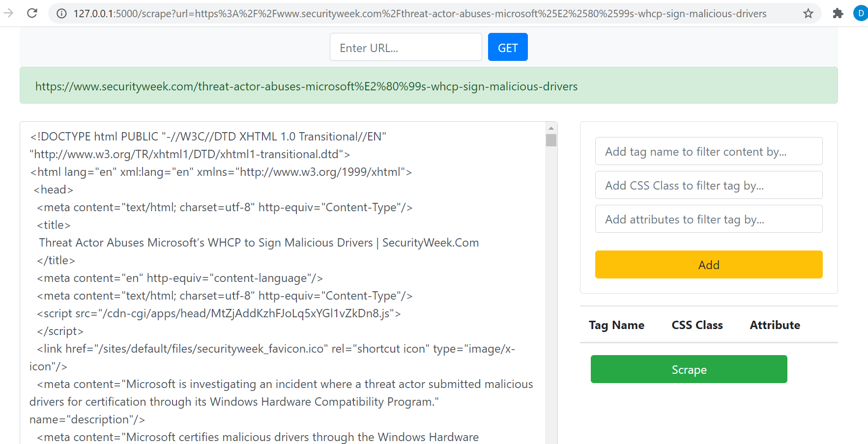Click the Enter URL input field
Screen dimensions: 868x444
coord(406,47)
